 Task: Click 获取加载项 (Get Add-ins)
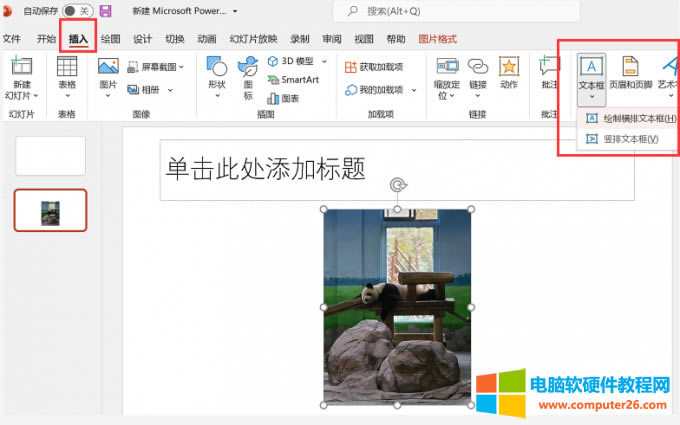374,67
